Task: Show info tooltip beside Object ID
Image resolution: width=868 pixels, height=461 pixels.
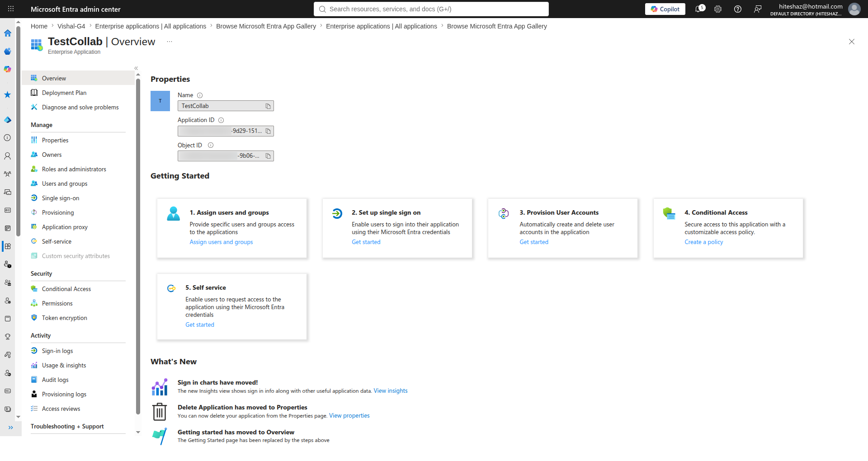Action: click(x=211, y=145)
